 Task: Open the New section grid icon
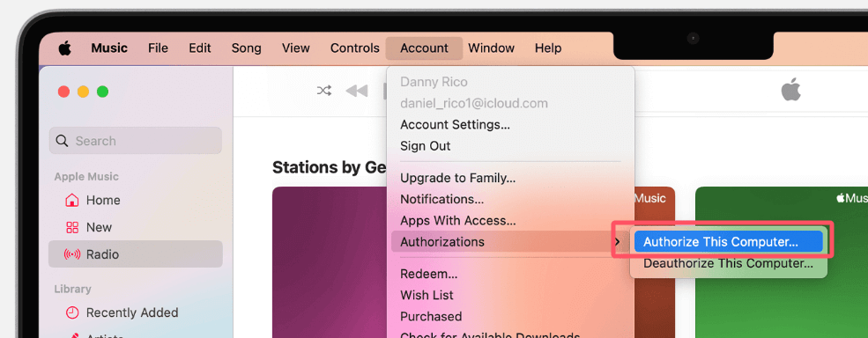[x=72, y=227]
